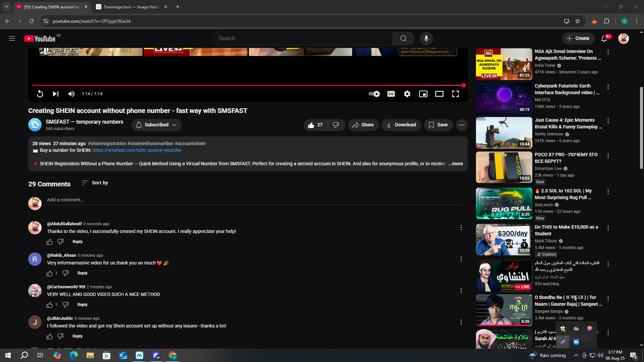Enable miniplayer mode

click(x=423, y=94)
